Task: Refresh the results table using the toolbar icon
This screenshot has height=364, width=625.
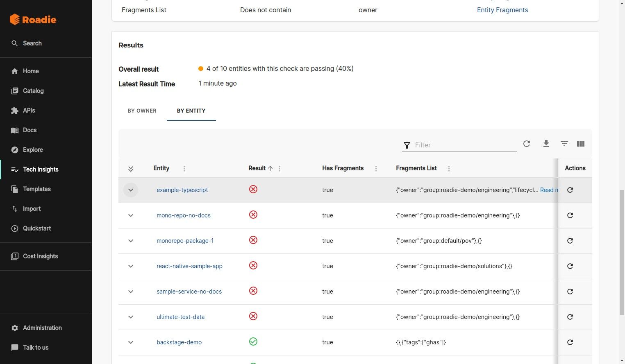Action: tap(527, 144)
